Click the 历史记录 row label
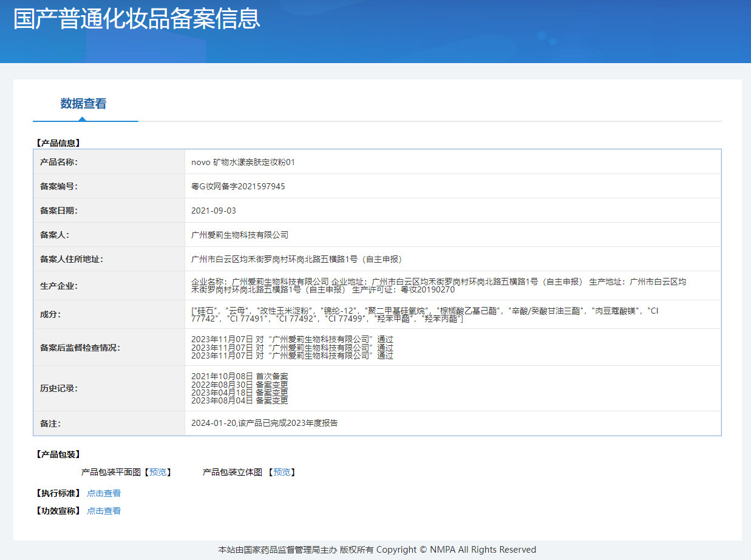751x560 pixels. point(59,388)
